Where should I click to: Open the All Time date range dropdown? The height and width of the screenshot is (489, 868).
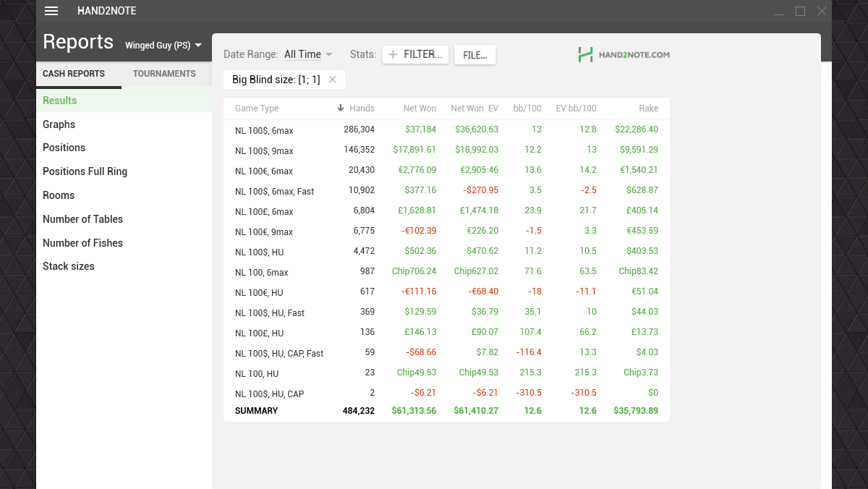click(308, 54)
